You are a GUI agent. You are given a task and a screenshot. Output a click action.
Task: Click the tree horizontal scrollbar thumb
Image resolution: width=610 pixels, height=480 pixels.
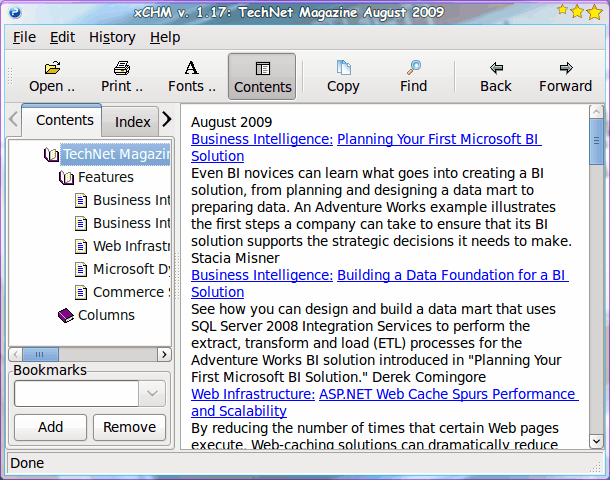(40, 354)
